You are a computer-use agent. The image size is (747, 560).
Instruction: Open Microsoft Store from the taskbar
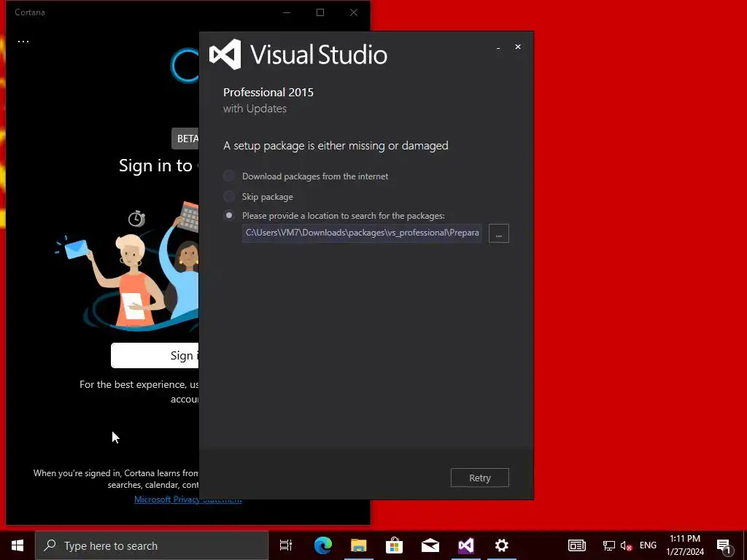[395, 545]
